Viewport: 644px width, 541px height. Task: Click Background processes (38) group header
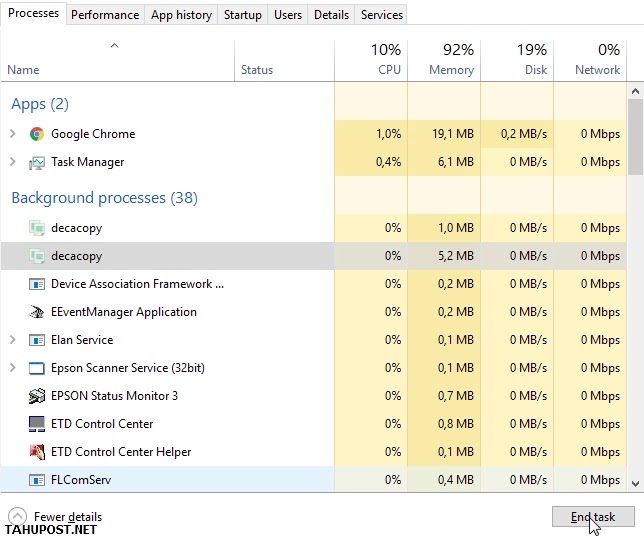click(104, 198)
